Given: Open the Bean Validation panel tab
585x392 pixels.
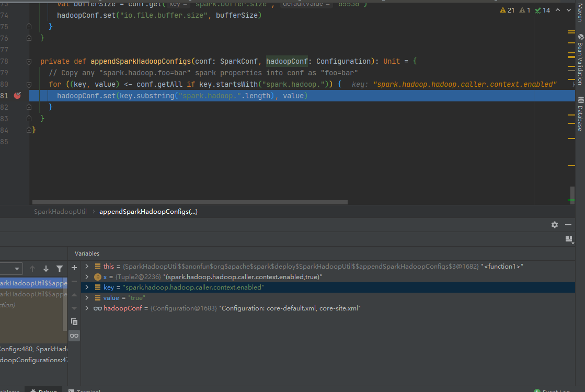Looking at the screenshot, I should click(581, 55).
